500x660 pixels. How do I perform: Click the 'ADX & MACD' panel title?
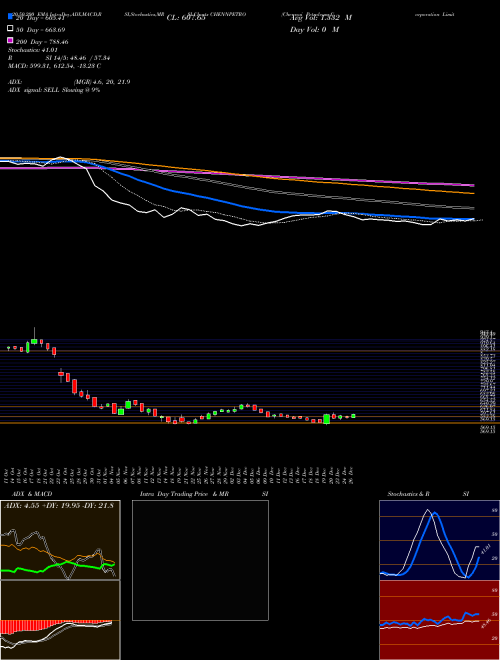click(32, 494)
